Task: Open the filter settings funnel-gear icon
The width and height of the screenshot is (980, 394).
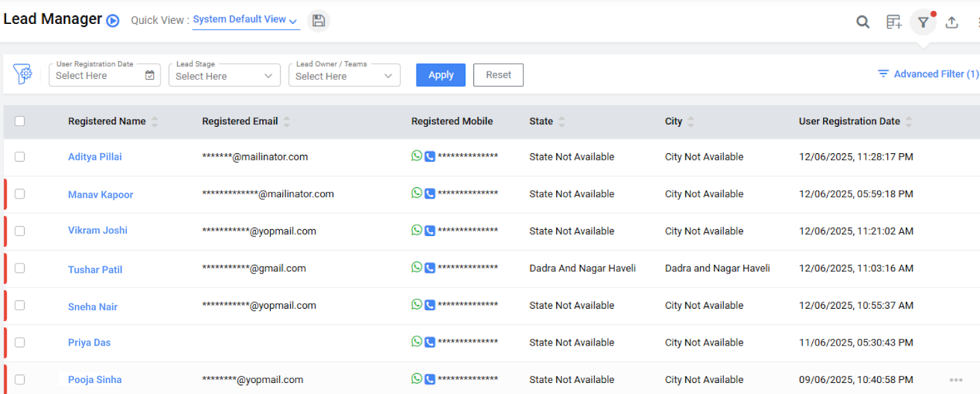Action: [x=23, y=74]
